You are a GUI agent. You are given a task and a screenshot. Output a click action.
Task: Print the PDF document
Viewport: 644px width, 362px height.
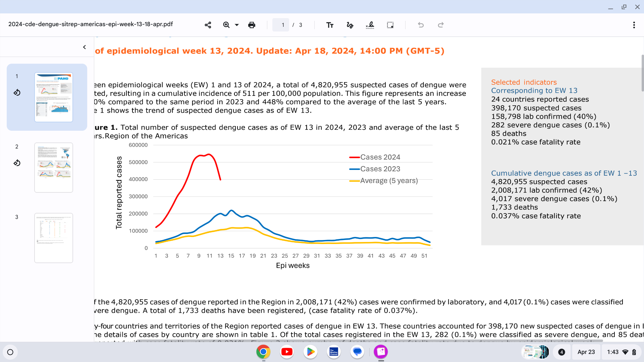252,25
